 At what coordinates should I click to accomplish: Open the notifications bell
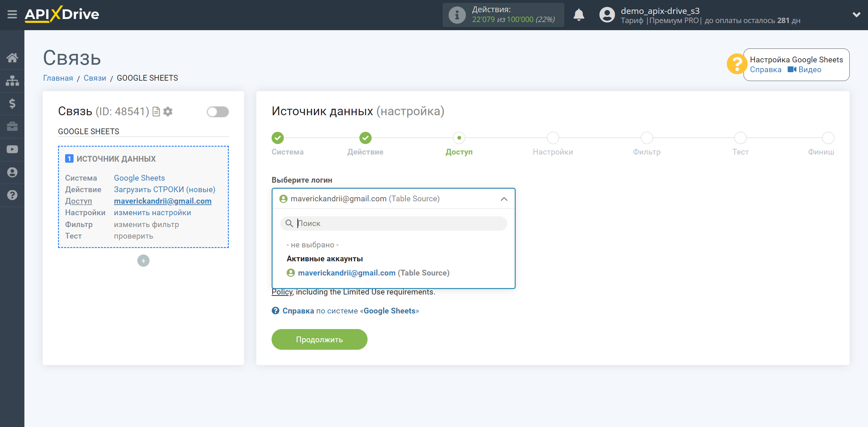coord(579,15)
